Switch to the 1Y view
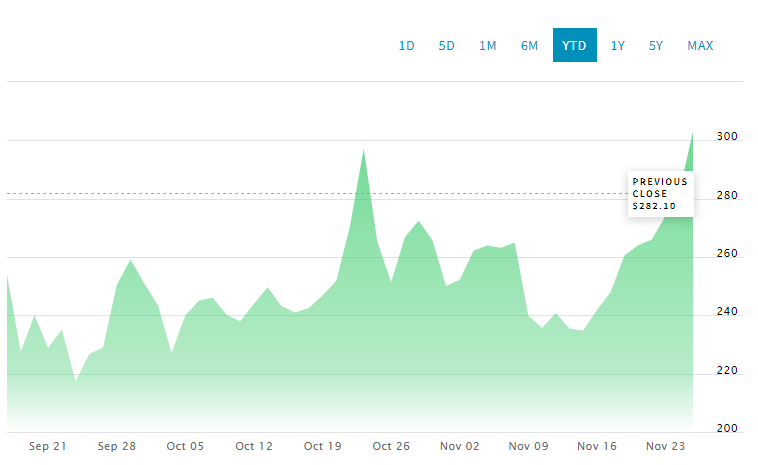 [x=618, y=45]
